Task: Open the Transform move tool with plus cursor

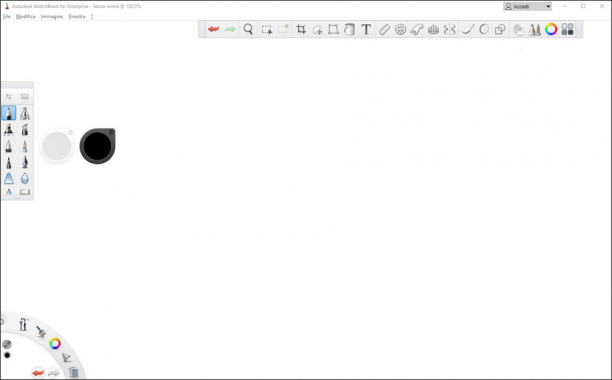Action: click(x=317, y=30)
